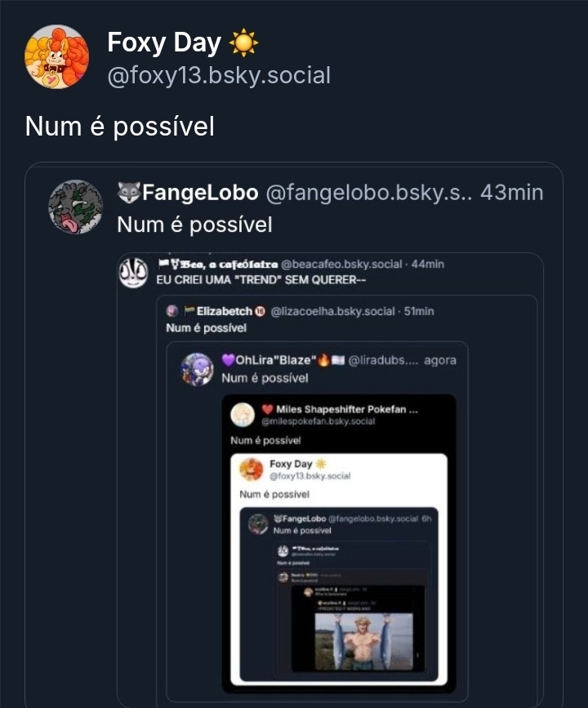Open the photo of man holding fish
The height and width of the screenshot is (708, 588).
(363, 641)
